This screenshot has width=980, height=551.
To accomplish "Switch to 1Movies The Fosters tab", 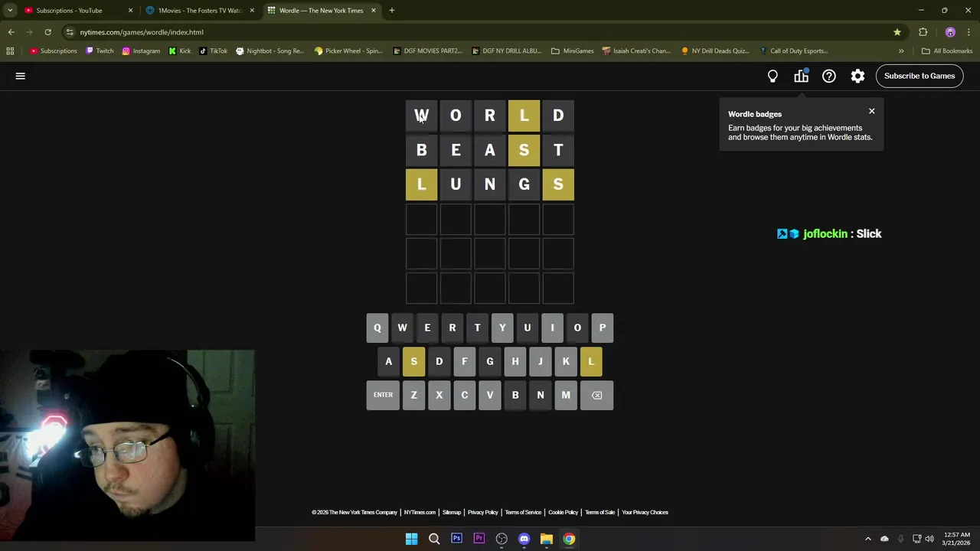I will pyautogui.click(x=199, y=11).
